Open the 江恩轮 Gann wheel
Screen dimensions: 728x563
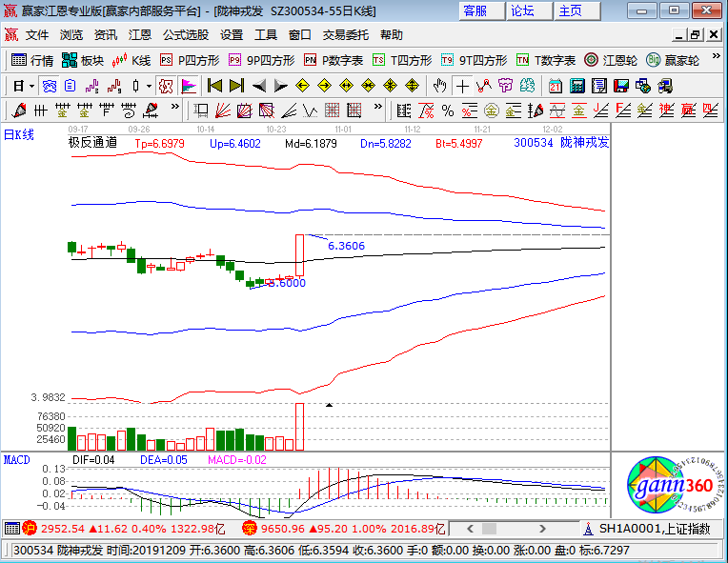coord(611,60)
